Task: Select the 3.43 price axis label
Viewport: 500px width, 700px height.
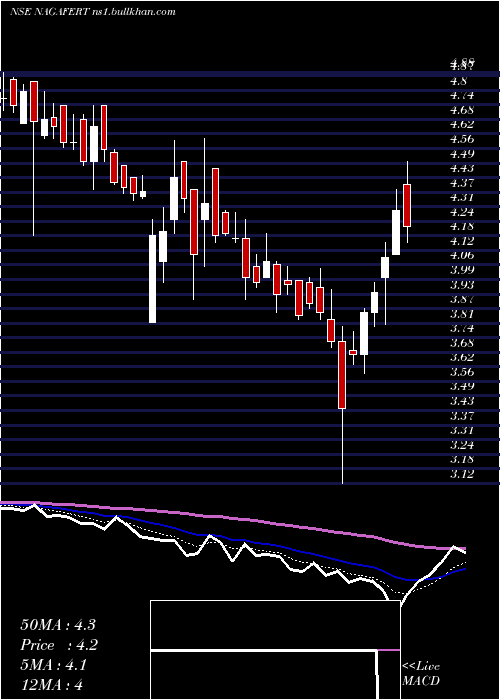Action: (x=462, y=401)
